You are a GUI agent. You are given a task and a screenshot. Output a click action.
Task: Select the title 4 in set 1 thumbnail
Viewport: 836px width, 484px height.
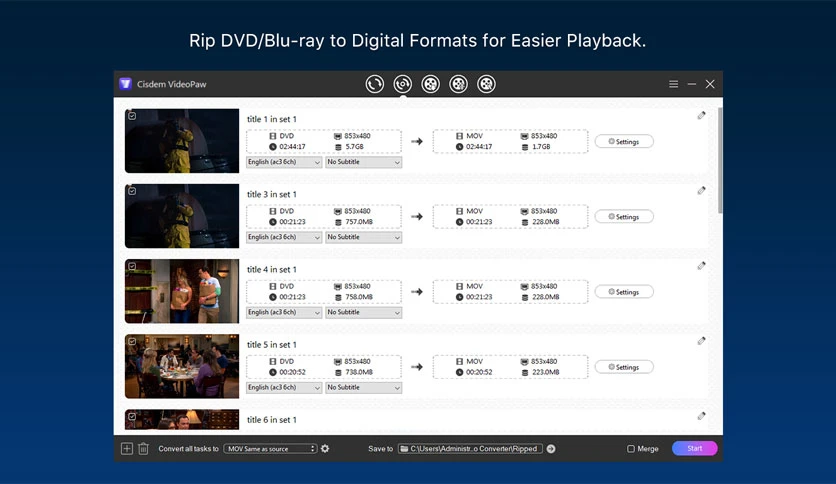pyautogui.click(x=182, y=291)
